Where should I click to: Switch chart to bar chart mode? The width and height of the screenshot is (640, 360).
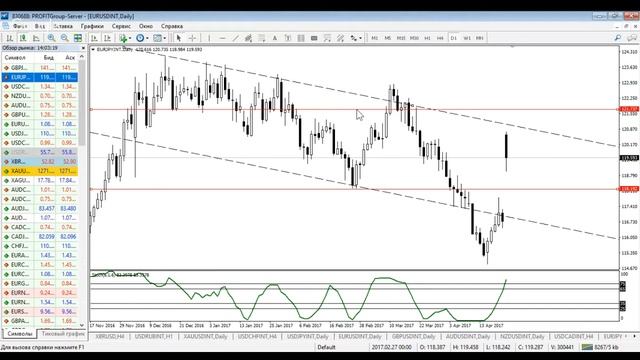pyautogui.click(x=10, y=38)
